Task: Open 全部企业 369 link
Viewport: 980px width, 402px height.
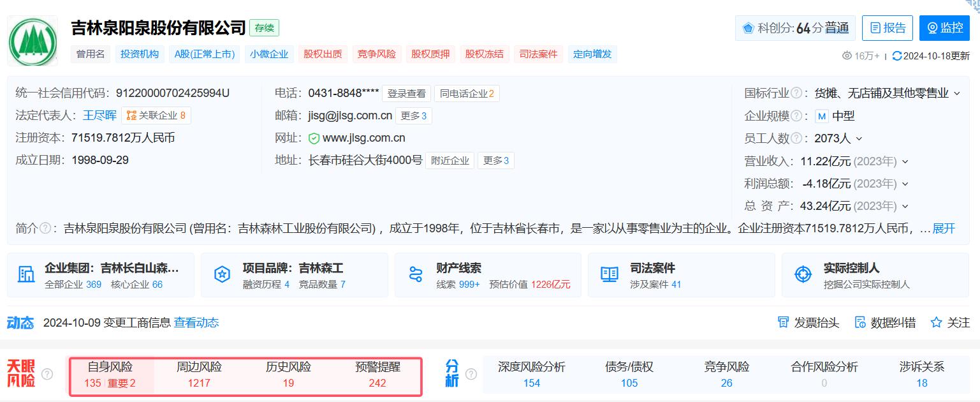Action: click(73, 285)
